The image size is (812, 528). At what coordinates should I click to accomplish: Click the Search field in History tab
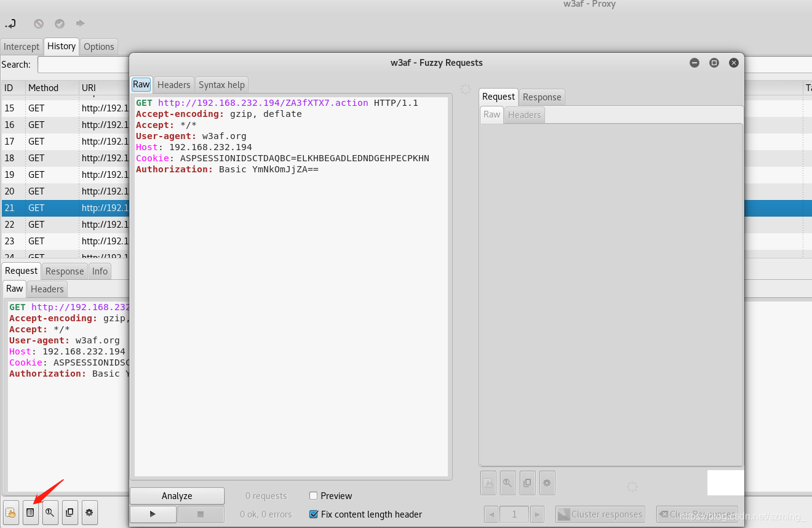coord(424,65)
